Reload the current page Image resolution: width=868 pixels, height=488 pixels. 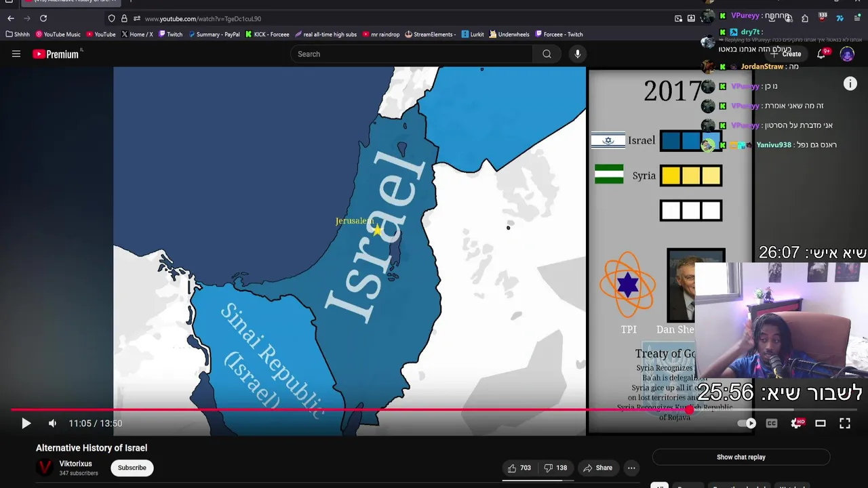click(x=43, y=18)
